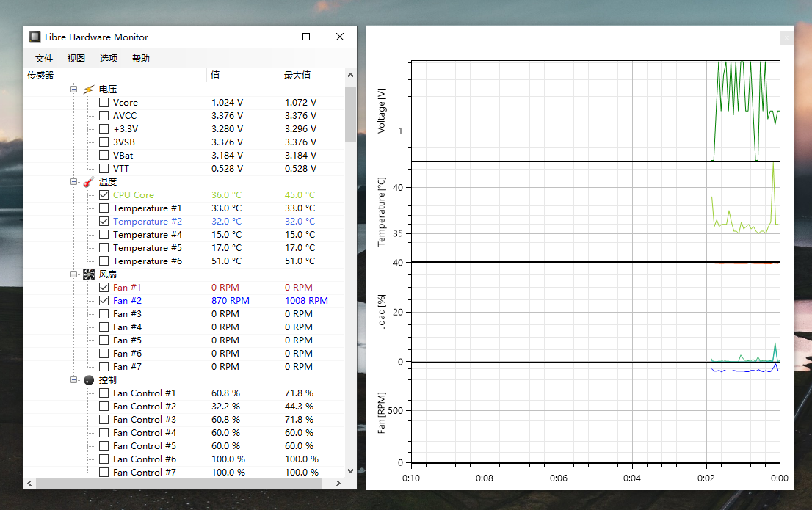Collapse the 控制 control group
812x510 pixels.
pyautogui.click(x=73, y=380)
